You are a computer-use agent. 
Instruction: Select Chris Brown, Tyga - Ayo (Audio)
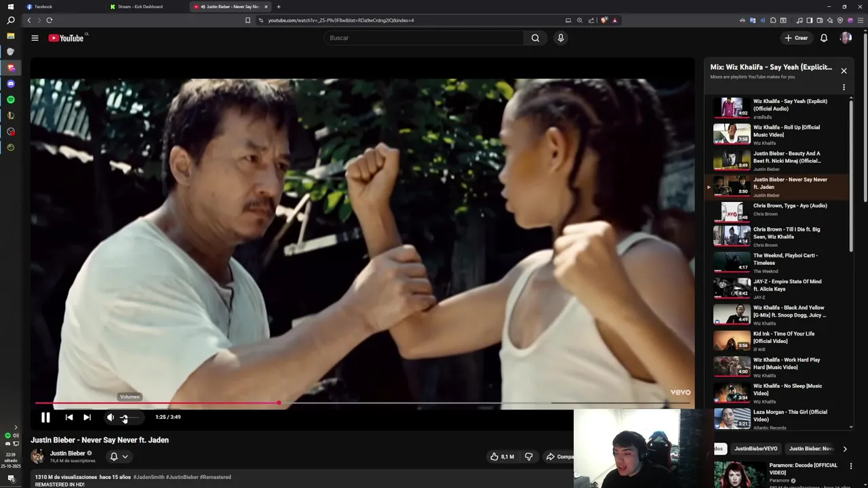coord(776,213)
